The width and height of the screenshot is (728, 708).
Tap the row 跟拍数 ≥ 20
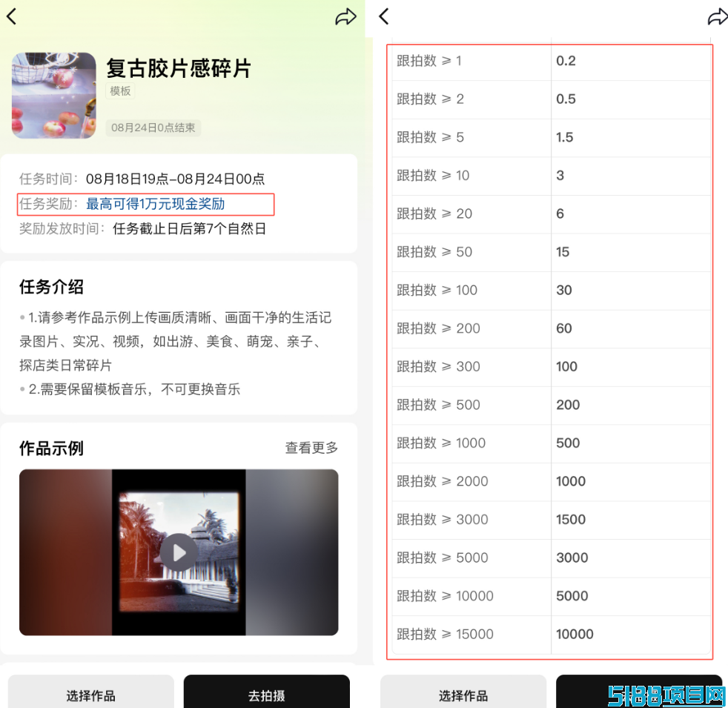(x=552, y=214)
